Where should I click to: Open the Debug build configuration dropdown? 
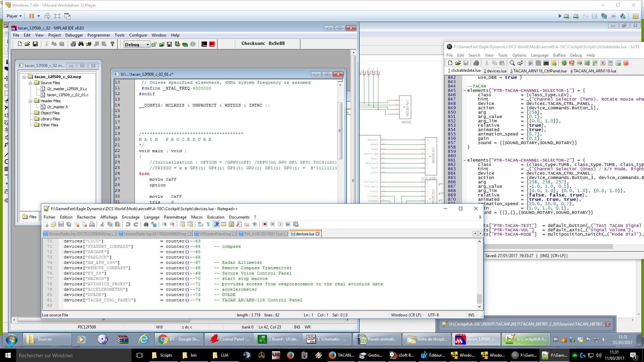coord(147,45)
